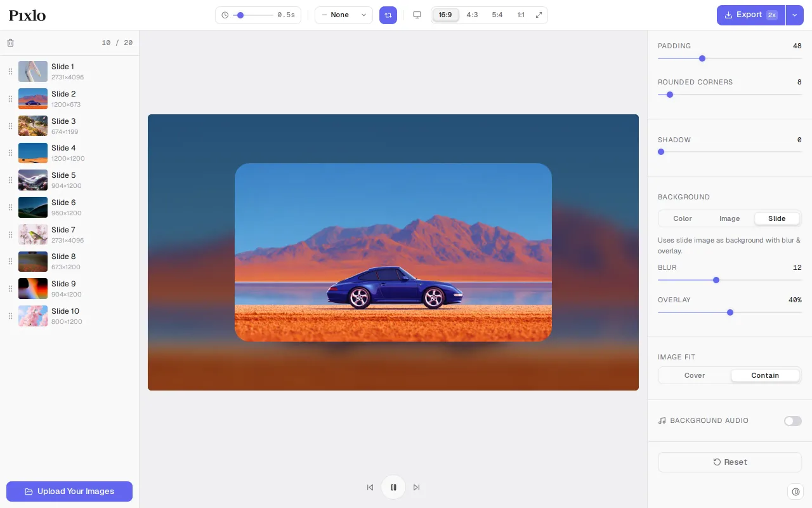Select Slide 8 thumbnail
This screenshot has width=812, height=508.
click(33, 262)
